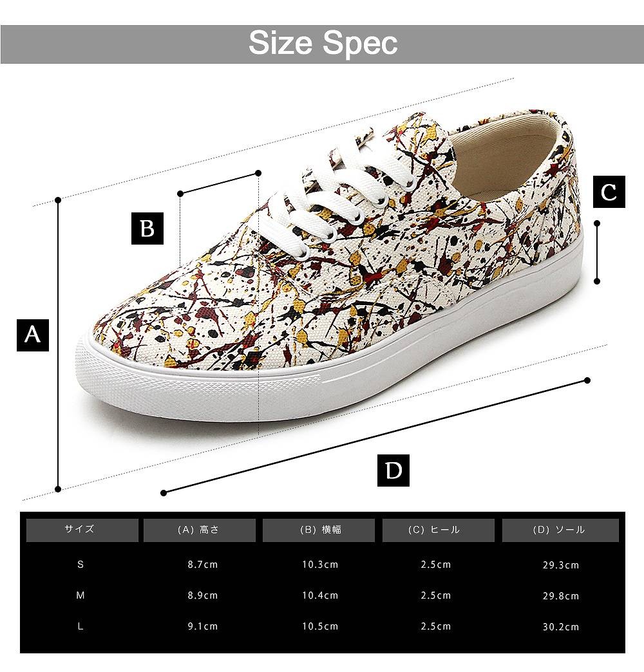Click the black B label box
The image size is (644, 672).
click(x=147, y=229)
